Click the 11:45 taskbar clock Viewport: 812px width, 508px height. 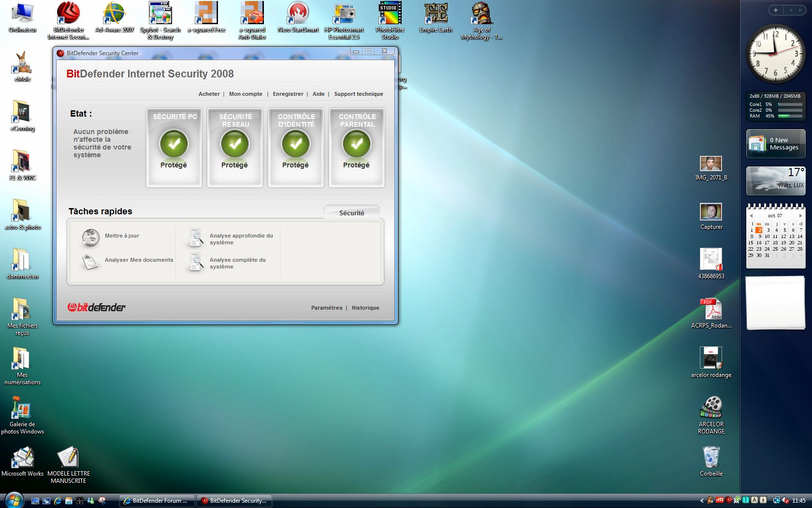coord(799,501)
